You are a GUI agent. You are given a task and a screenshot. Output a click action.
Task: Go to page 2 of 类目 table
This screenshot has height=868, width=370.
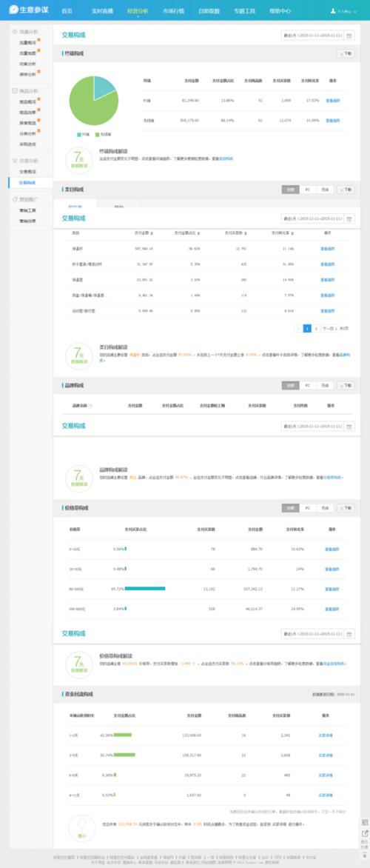pyautogui.click(x=316, y=328)
